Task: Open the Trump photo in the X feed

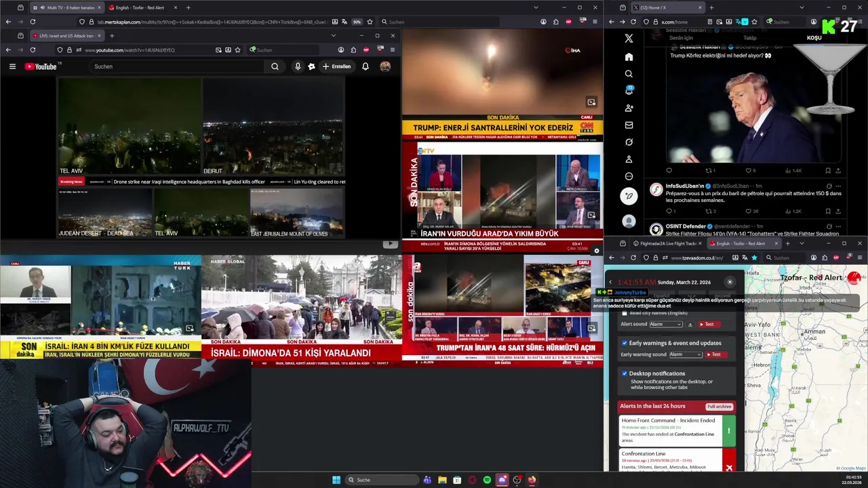Action: pos(754,113)
